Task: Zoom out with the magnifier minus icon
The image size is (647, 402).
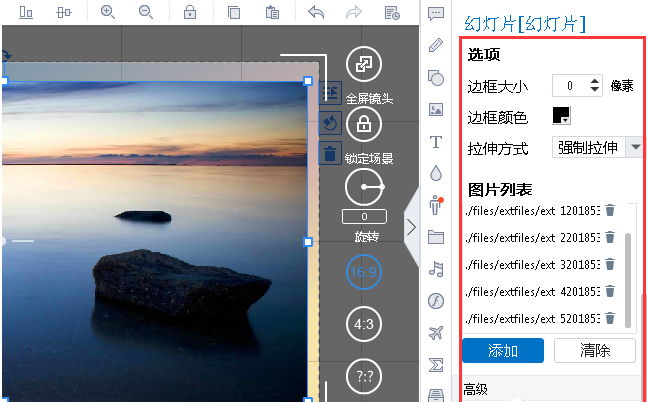Action: coord(146,12)
